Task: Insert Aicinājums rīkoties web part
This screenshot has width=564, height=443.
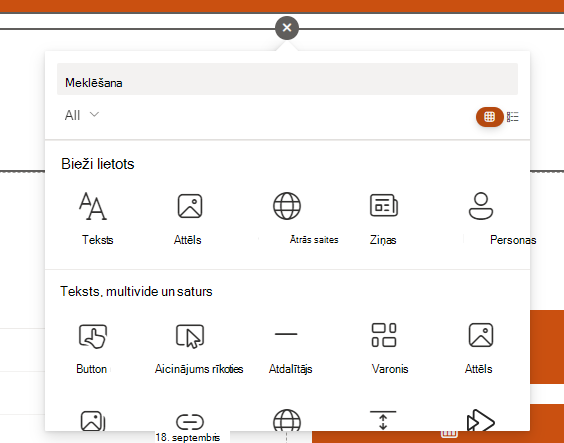Action: point(190,348)
